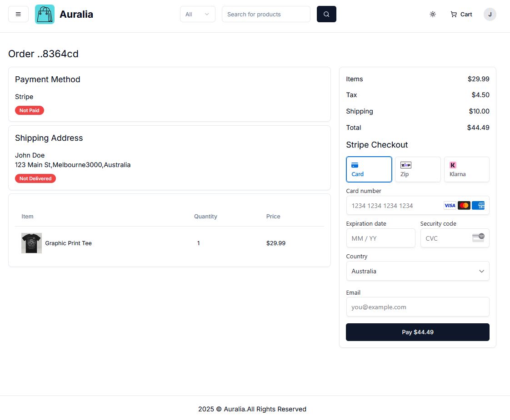Image resolution: width=510 pixels, height=420 pixels.
Task: Toggle the light/dark theme sun icon
Action: [433, 14]
